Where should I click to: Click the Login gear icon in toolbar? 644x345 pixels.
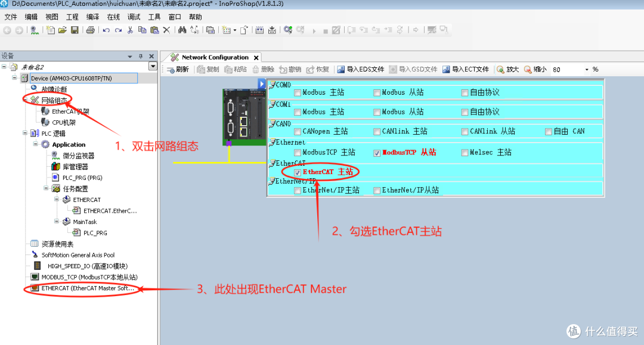tap(288, 30)
